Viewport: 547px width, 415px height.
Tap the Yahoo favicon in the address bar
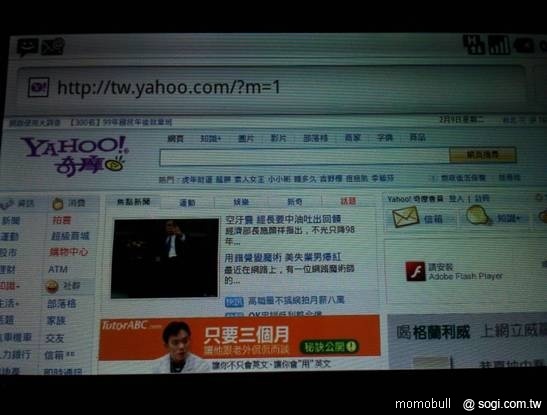point(38,87)
